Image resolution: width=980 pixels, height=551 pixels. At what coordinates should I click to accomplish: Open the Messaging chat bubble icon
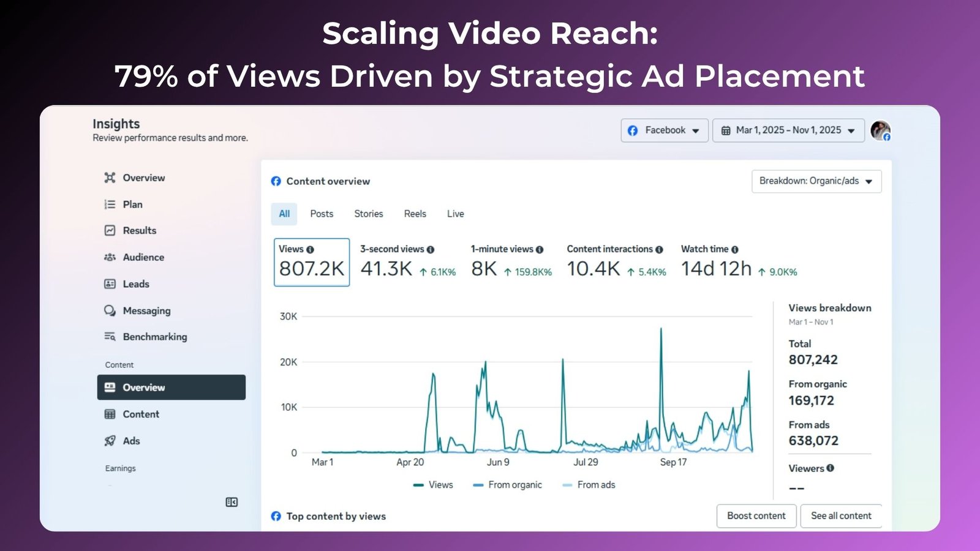[x=110, y=311]
